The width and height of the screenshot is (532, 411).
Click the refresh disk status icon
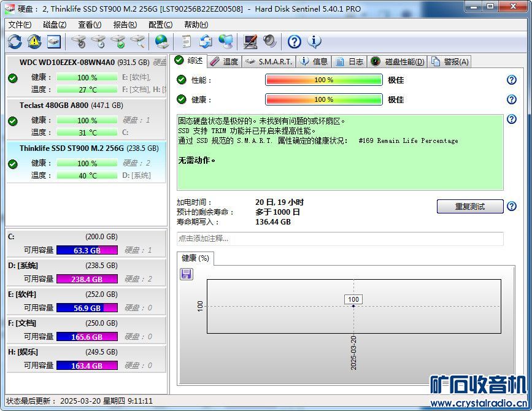coord(15,42)
